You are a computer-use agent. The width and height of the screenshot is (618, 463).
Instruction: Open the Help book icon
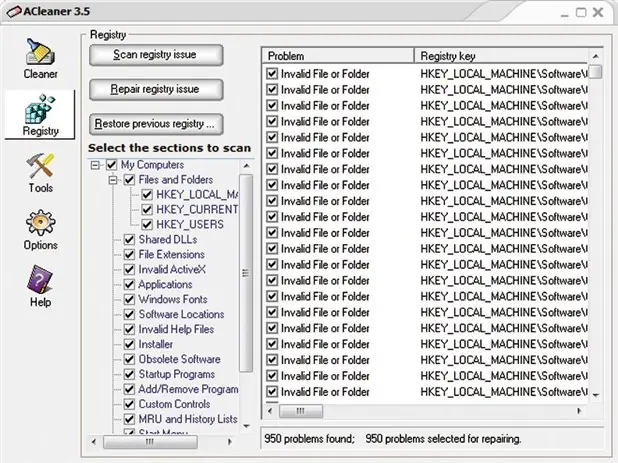(x=39, y=279)
